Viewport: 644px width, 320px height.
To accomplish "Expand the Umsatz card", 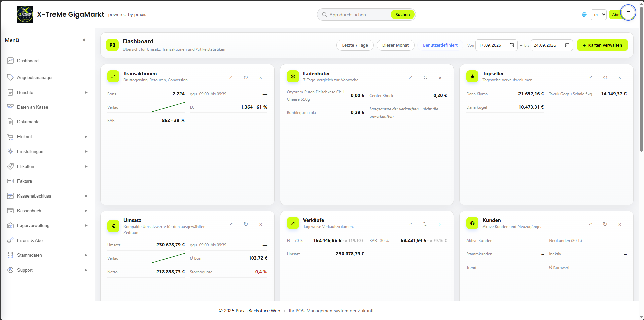I will (x=231, y=224).
